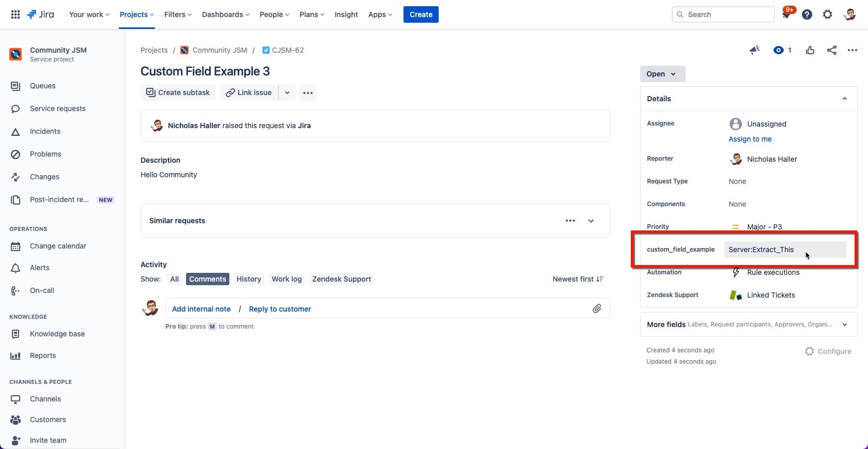Toggle Newest first sort order

click(x=578, y=279)
